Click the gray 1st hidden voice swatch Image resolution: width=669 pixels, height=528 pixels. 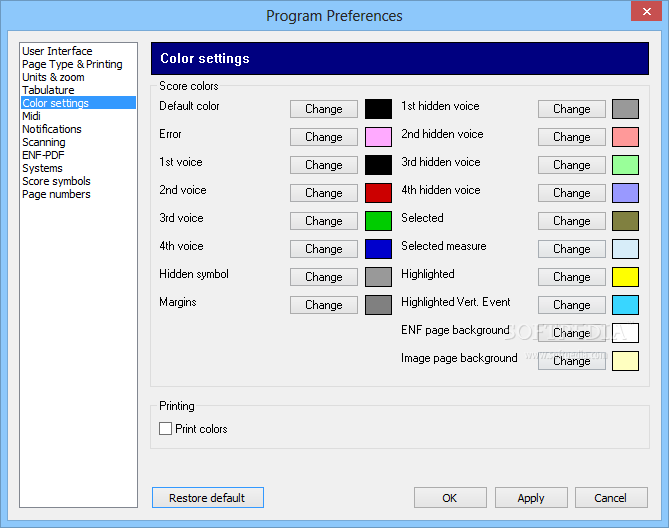[625, 109]
